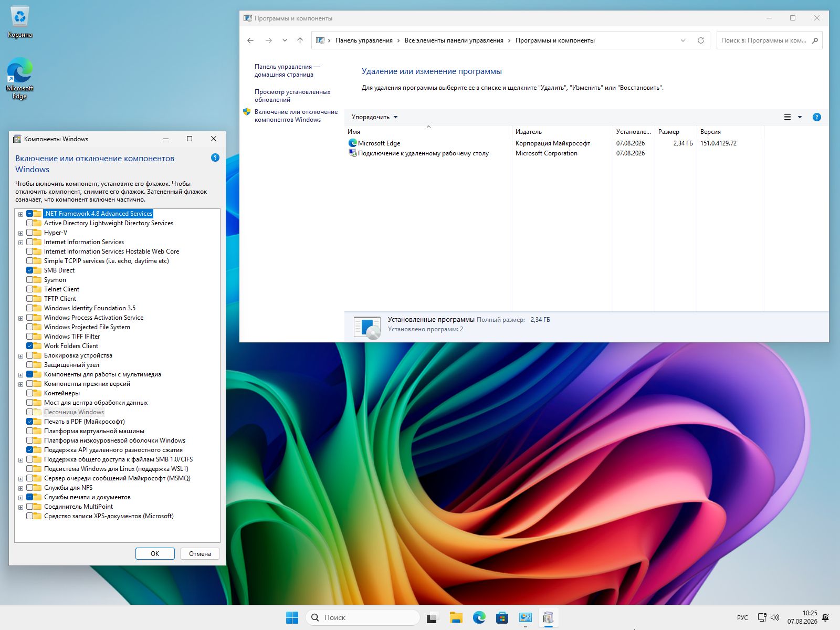Image resolution: width=840 pixels, height=630 pixels.
Task: Disable the Печать в PDF (Майкрософт) checkbox
Action: click(30, 422)
